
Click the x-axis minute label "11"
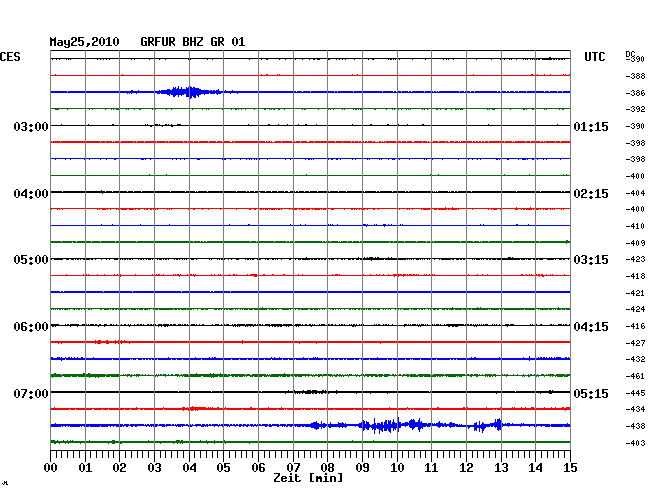click(431, 468)
